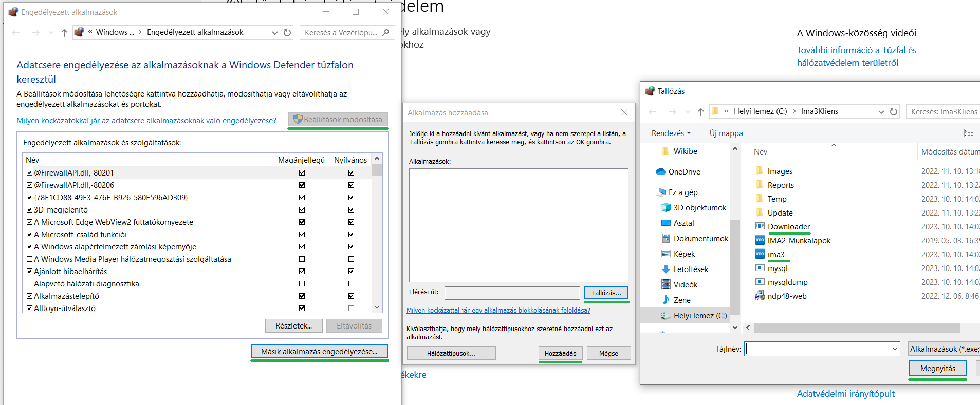
Task: Expand the Fájlnév combo box dropdown
Action: point(895,349)
